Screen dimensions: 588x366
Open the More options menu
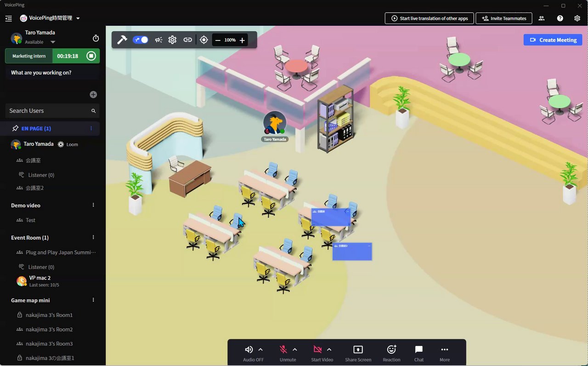pyautogui.click(x=444, y=349)
